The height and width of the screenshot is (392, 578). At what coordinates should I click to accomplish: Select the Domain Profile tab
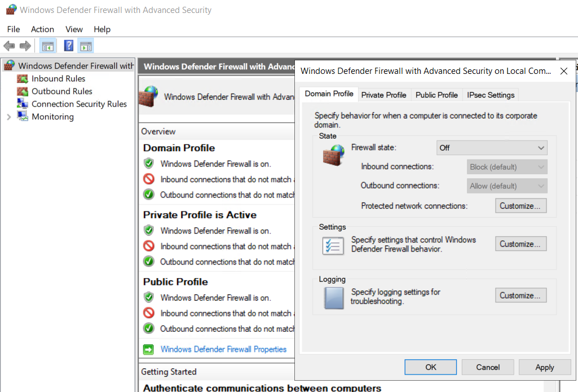[329, 94]
